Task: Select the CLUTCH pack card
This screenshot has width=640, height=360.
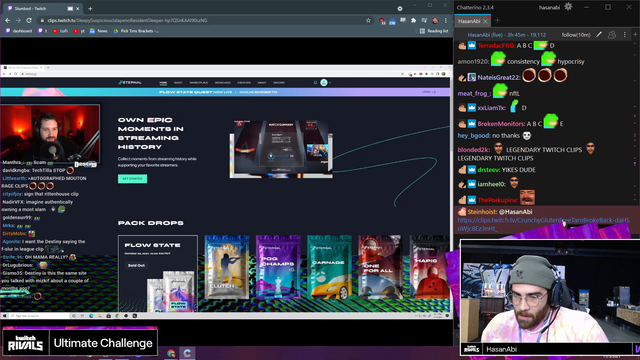Action: tap(227, 267)
